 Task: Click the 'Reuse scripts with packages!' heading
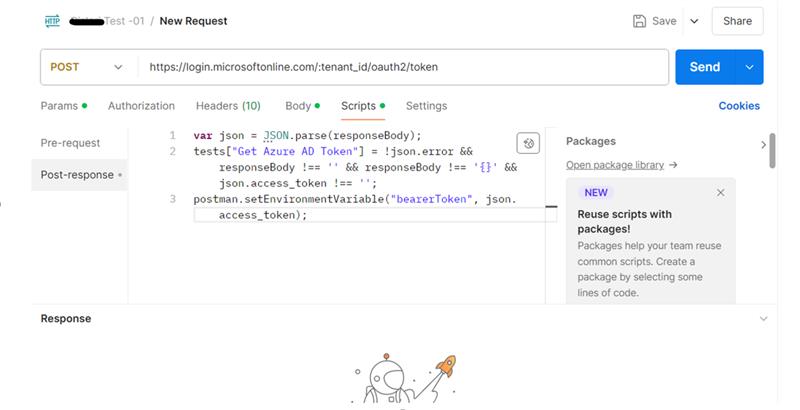click(624, 221)
